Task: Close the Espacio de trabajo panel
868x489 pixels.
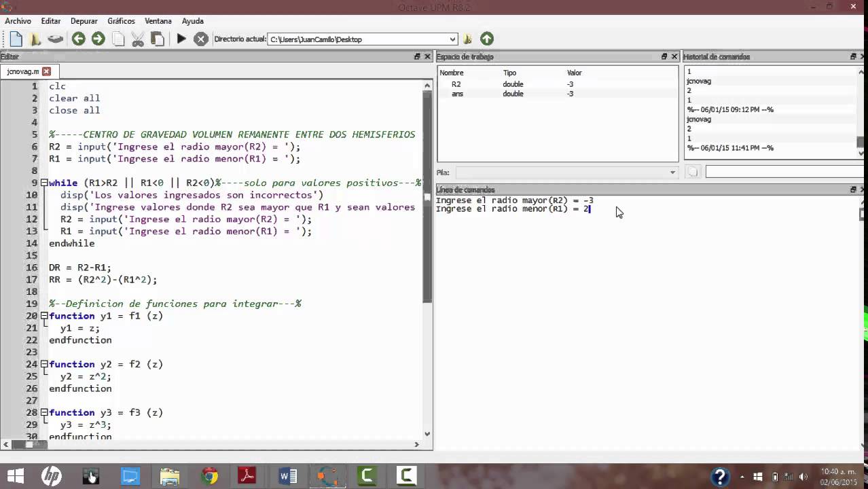Action: coord(674,57)
